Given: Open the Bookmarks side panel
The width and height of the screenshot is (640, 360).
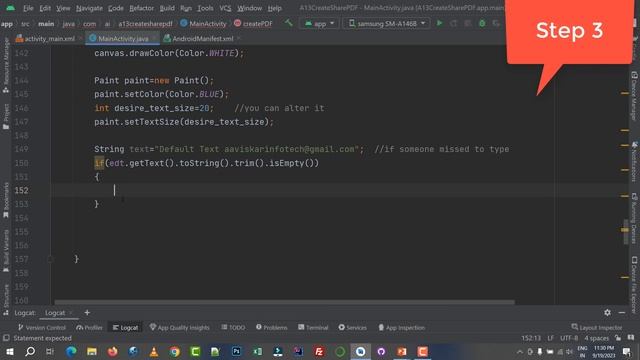Looking at the screenshot, I should click(6, 200).
